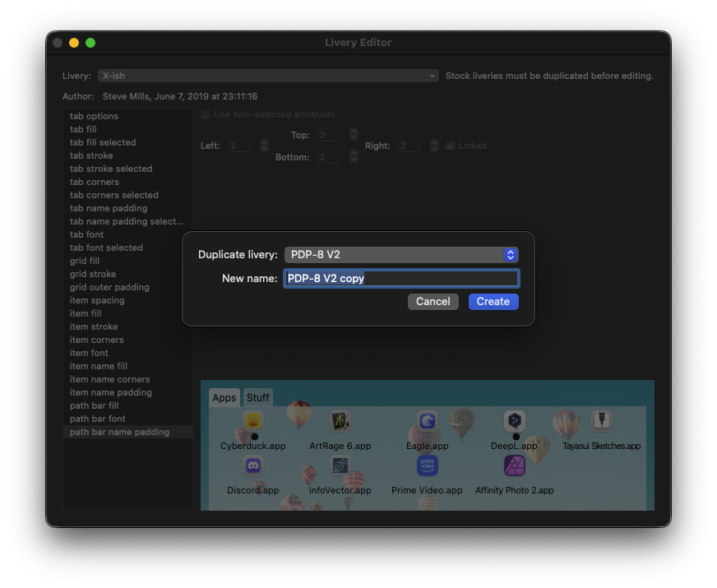Click the Eagle app icon

tap(427, 422)
